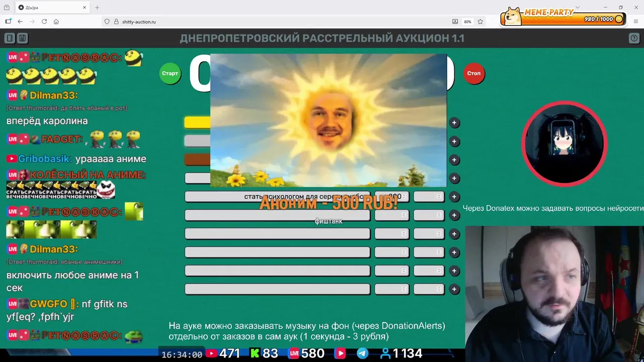Click the site security padlock icon
Screen dimensions: 644x362
[116, 22]
